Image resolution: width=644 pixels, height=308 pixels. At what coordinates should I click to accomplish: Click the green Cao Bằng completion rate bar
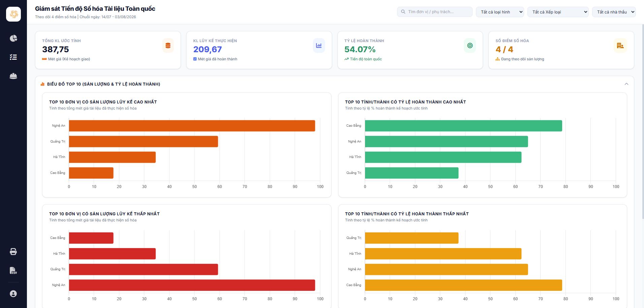[x=463, y=126]
